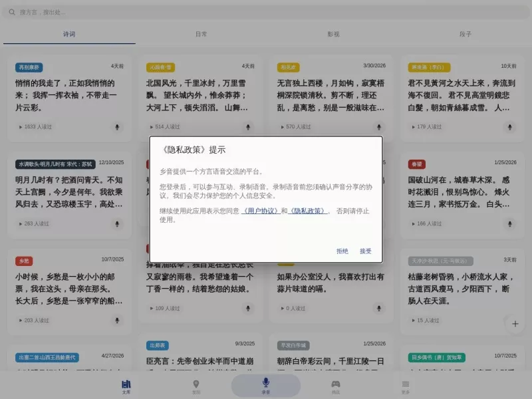Image resolution: width=532 pixels, height=399 pixels.
Task: Play recordings via 514 人读过
Action: [165, 127]
